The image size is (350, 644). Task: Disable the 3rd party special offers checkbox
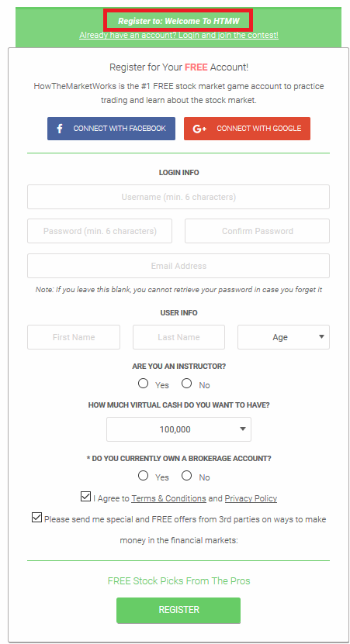click(36, 517)
